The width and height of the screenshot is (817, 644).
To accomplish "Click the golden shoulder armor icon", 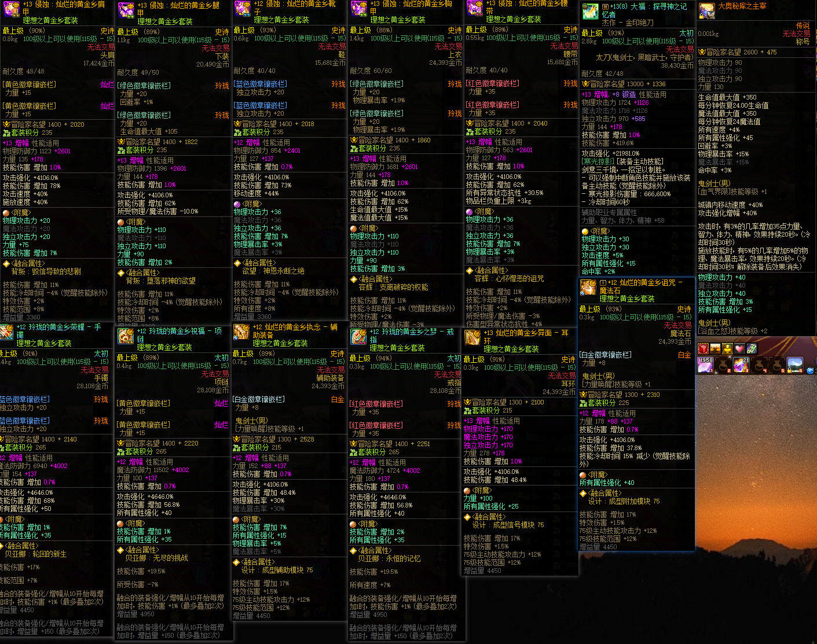I will point(10,8).
